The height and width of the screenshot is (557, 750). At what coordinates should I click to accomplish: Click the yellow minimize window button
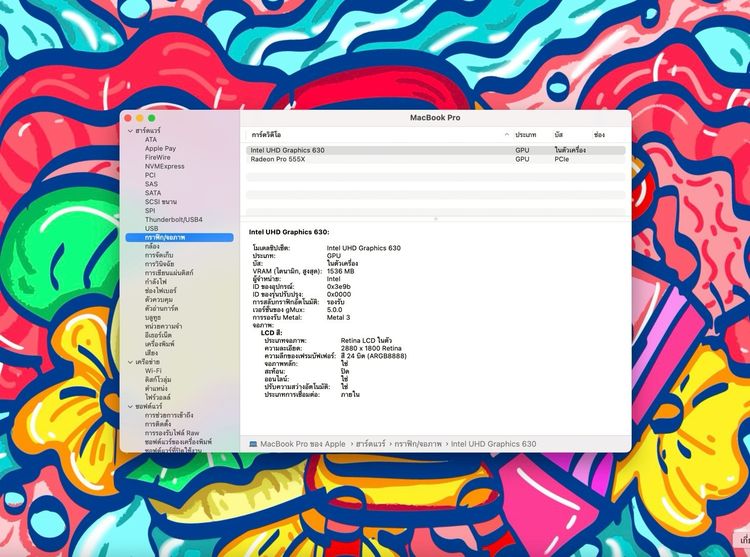click(x=141, y=118)
